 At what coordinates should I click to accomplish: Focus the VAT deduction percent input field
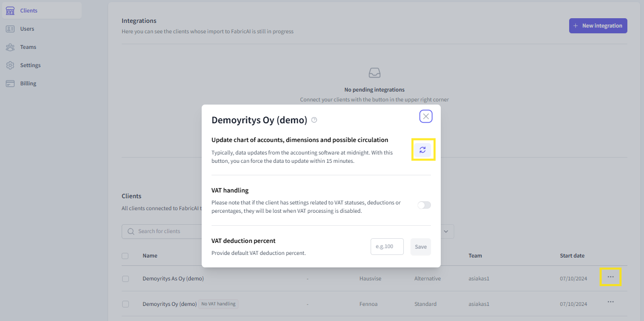click(387, 247)
